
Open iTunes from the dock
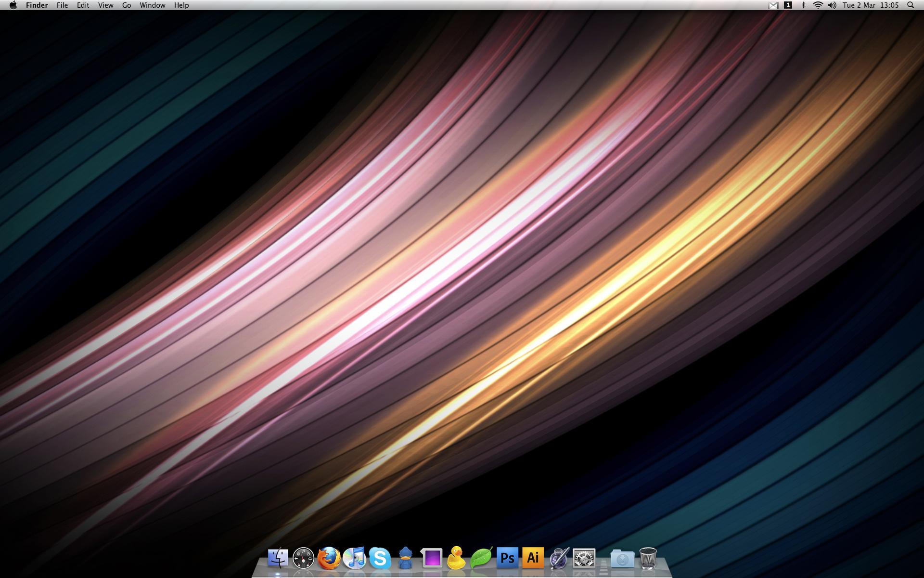click(x=355, y=558)
